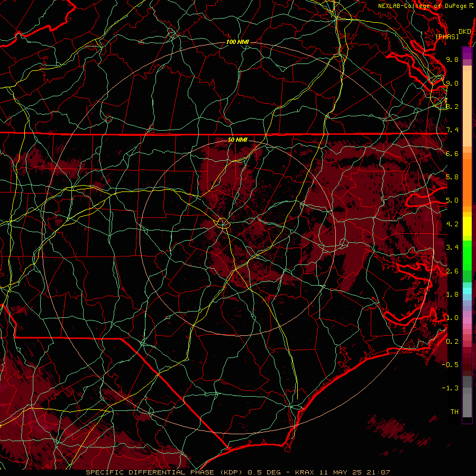Click the 3.4 value on the color scale
Screen dimensions: 476x476
(452, 248)
